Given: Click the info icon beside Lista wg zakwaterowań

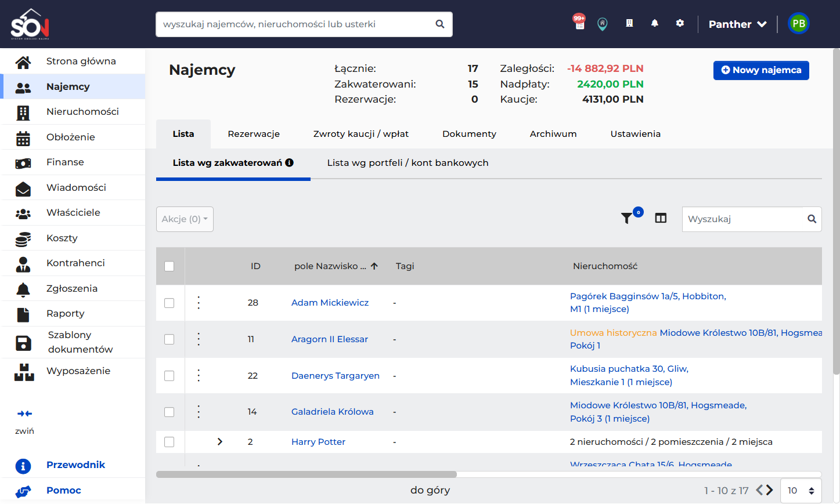Looking at the screenshot, I should [x=289, y=163].
